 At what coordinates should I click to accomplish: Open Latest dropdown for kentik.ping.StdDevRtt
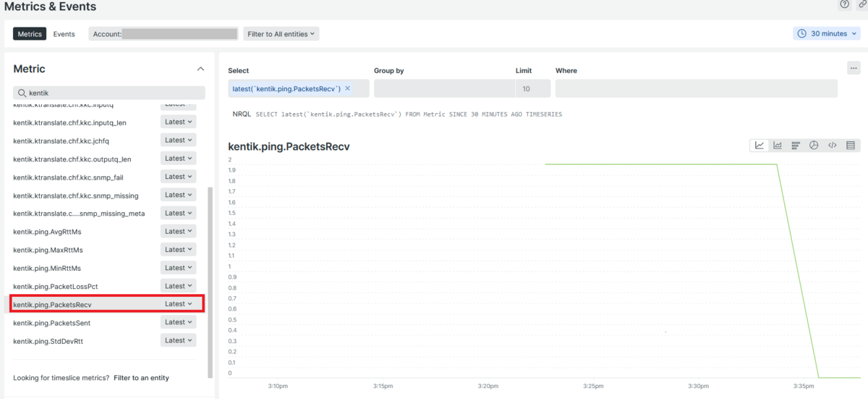point(178,340)
